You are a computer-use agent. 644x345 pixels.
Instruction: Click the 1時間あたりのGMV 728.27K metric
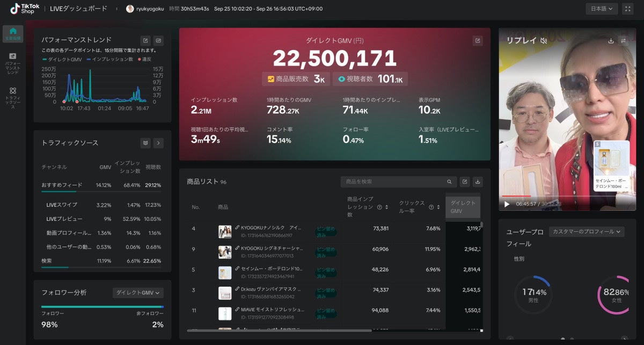289,106
